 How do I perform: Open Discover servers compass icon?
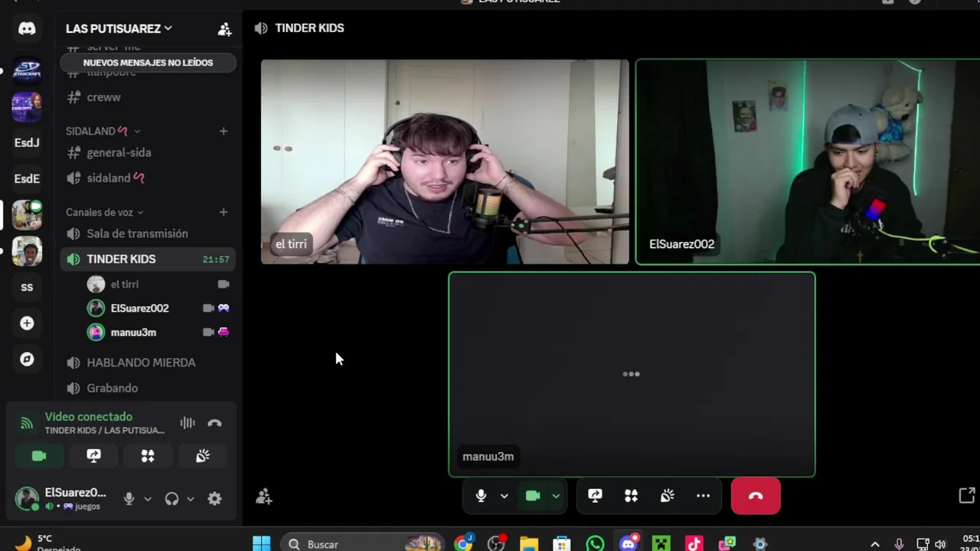coord(27,359)
